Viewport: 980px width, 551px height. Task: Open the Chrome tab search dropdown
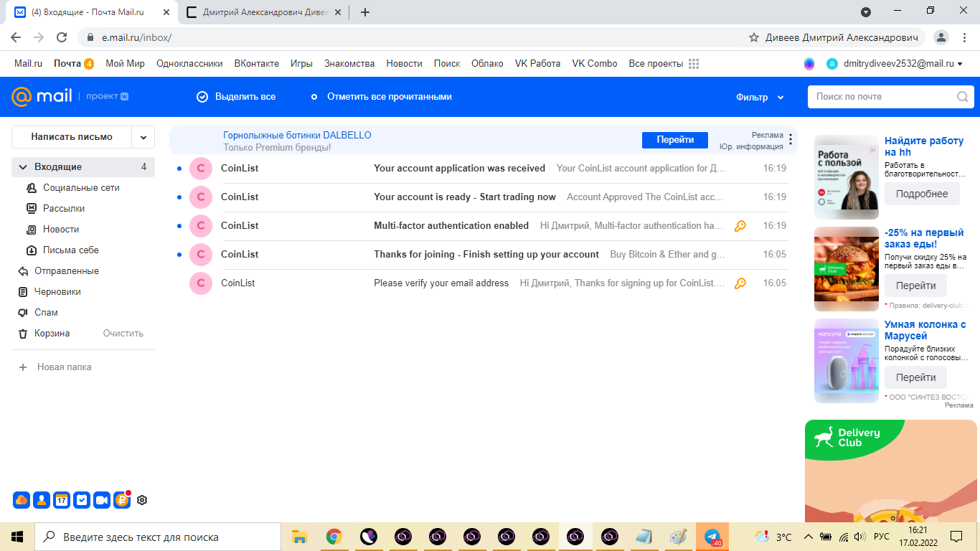click(x=866, y=12)
